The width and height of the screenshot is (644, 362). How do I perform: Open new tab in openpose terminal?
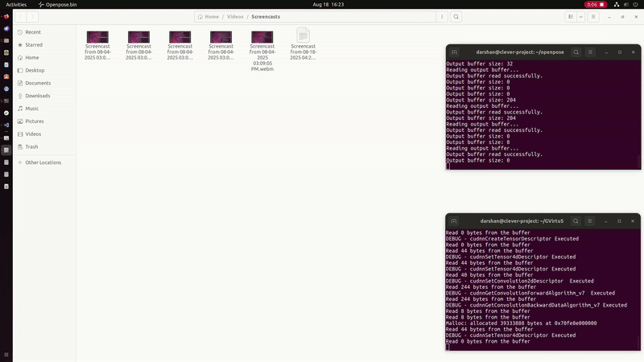pyautogui.click(x=454, y=51)
